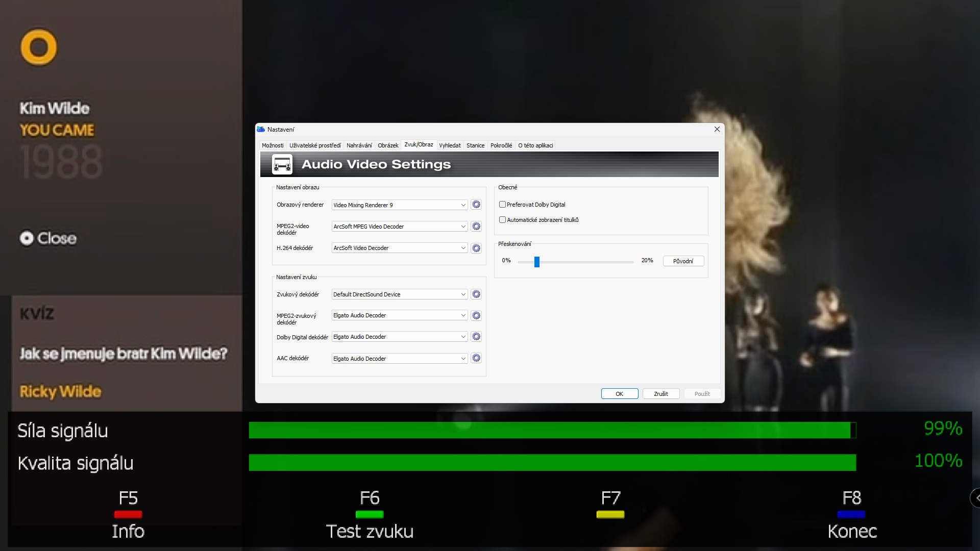Enable Preferovat Dolby Digital checkbox

(503, 205)
